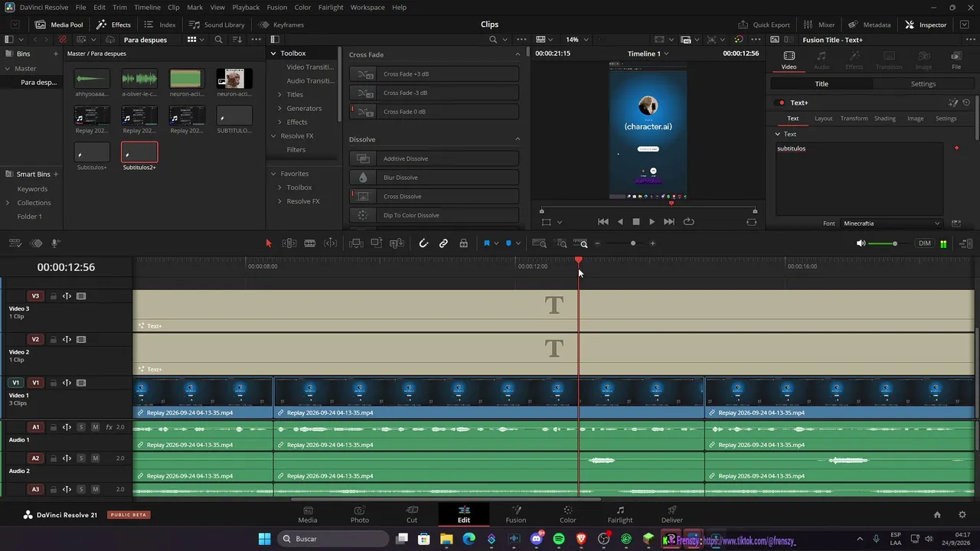
Task: Select the Blade edit mode tool
Action: click(x=309, y=243)
